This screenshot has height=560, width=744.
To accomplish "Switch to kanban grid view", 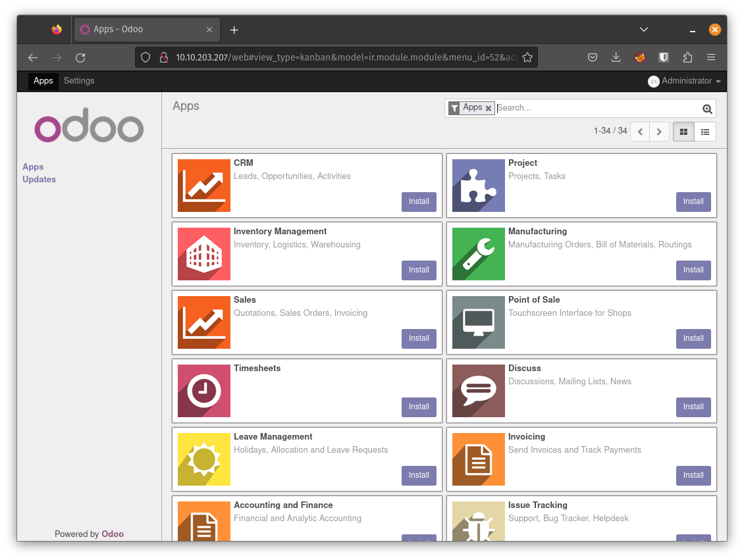I will point(683,132).
